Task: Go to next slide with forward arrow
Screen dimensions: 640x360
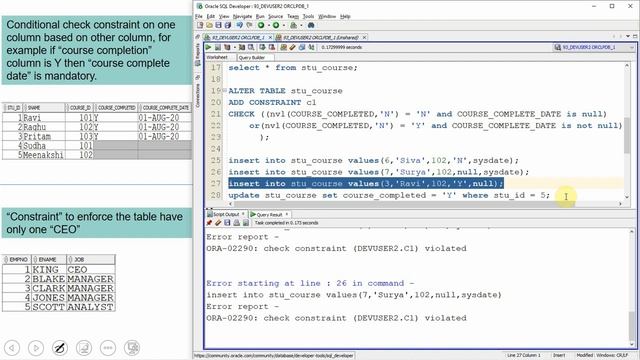Action: [36, 348]
